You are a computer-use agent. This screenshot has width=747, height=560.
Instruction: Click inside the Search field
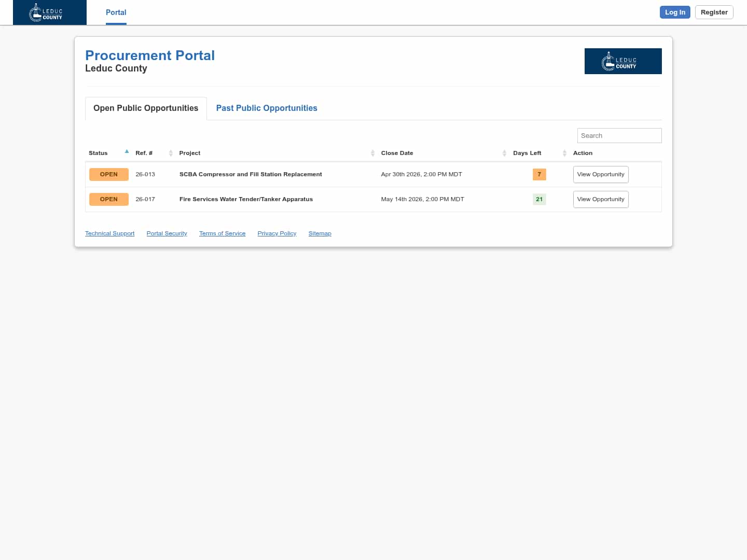(619, 135)
